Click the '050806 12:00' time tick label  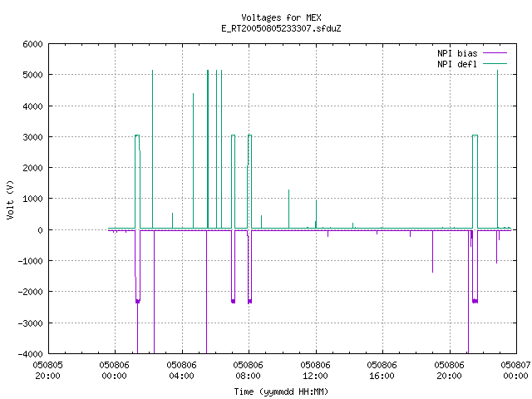coord(315,371)
